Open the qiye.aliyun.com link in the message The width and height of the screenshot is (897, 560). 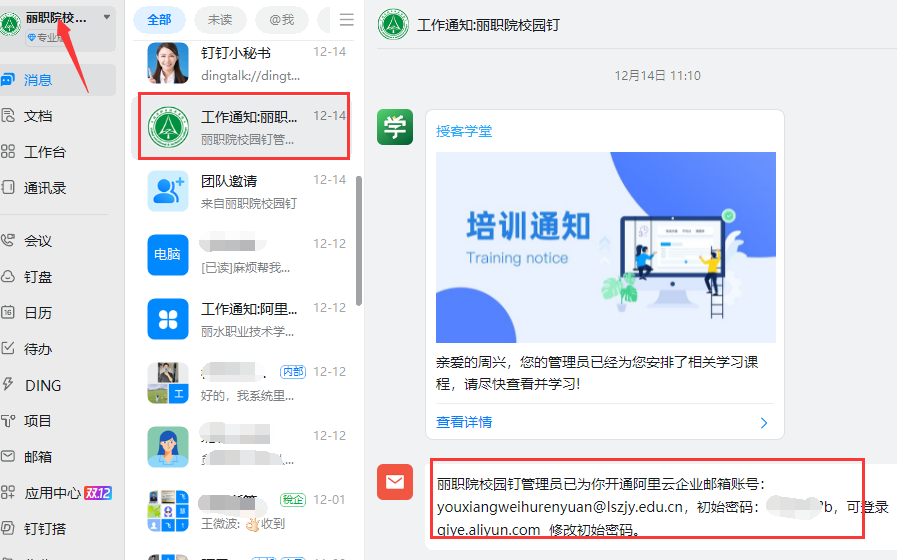pos(489,530)
